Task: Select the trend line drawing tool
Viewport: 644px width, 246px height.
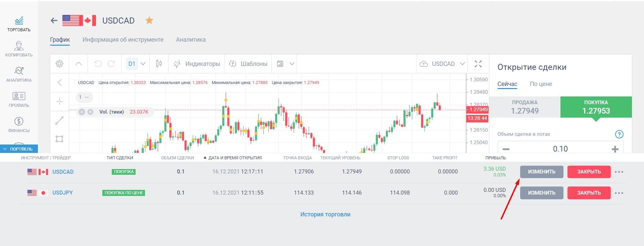Action: (x=60, y=120)
